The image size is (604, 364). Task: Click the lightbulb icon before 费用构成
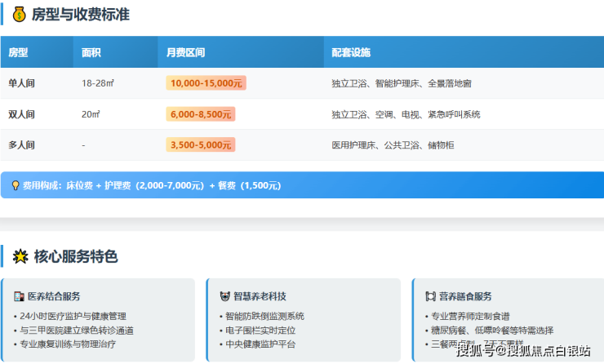point(15,185)
